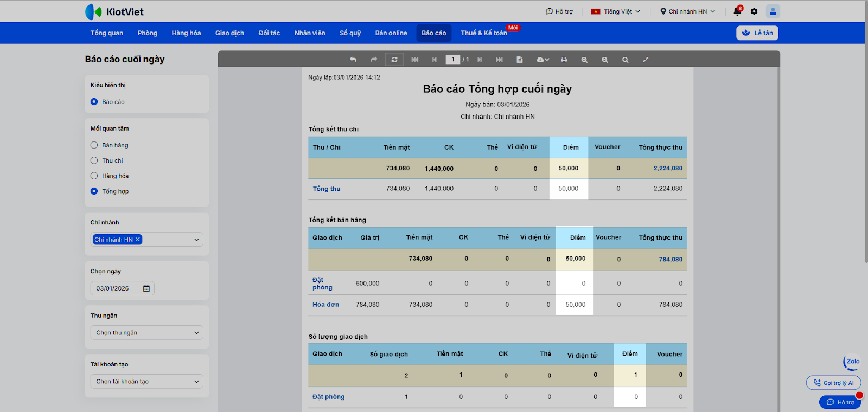Click the Đặt phòng link in Tổng kết bán hàng

[x=322, y=284]
